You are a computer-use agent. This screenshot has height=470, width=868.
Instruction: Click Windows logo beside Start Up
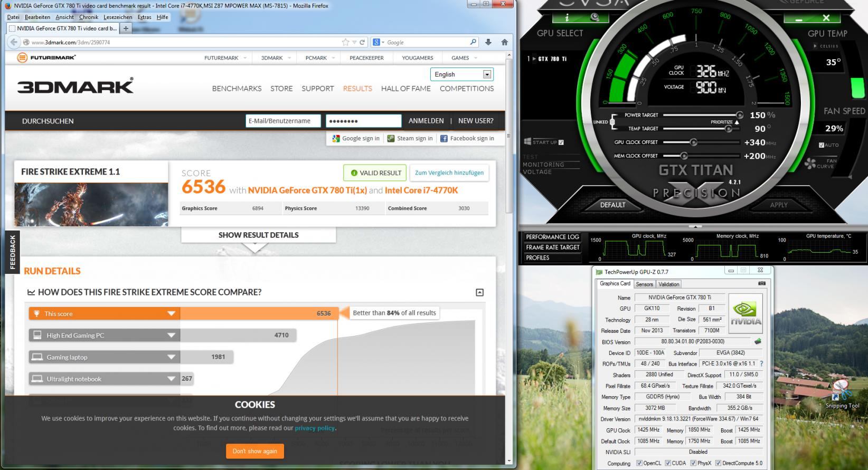pos(527,141)
